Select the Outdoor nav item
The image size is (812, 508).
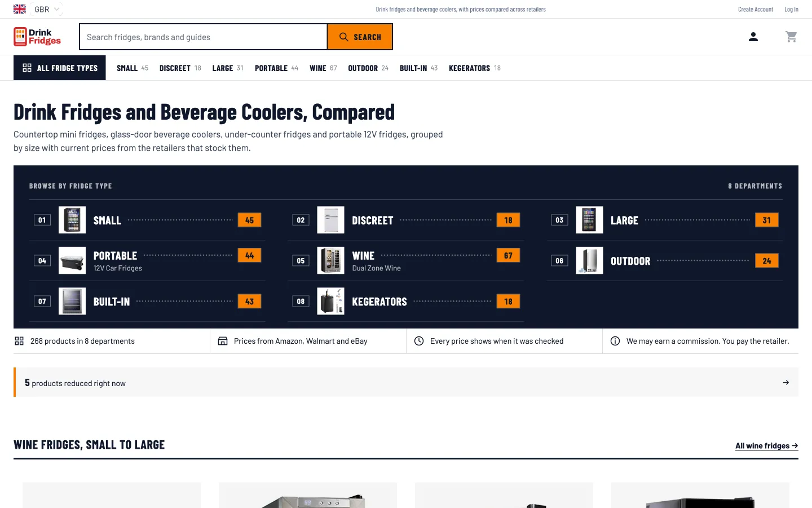pyautogui.click(x=368, y=68)
